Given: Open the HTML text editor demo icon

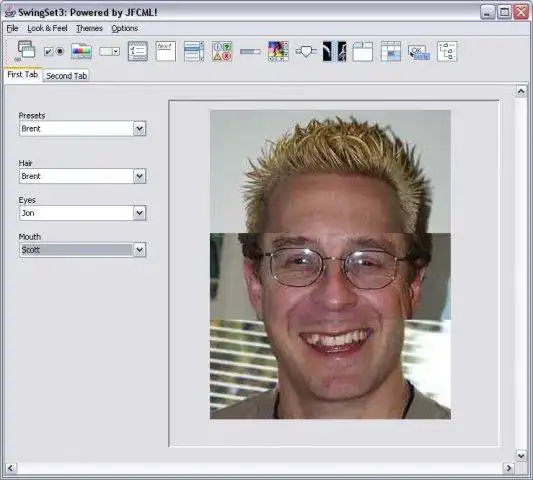Looking at the screenshot, I should click(x=166, y=51).
